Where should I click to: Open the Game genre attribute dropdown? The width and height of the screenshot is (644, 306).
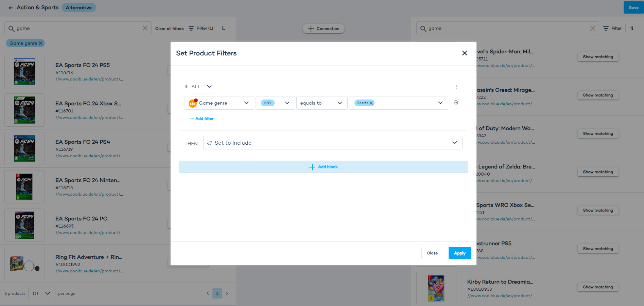(x=219, y=103)
